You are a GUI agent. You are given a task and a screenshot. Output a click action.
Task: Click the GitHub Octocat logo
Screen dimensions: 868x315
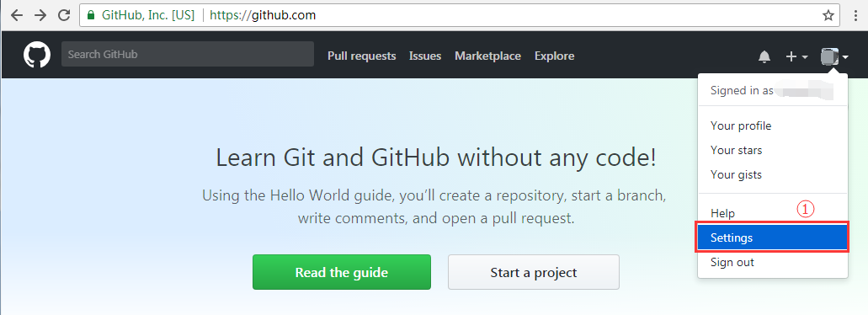click(37, 56)
